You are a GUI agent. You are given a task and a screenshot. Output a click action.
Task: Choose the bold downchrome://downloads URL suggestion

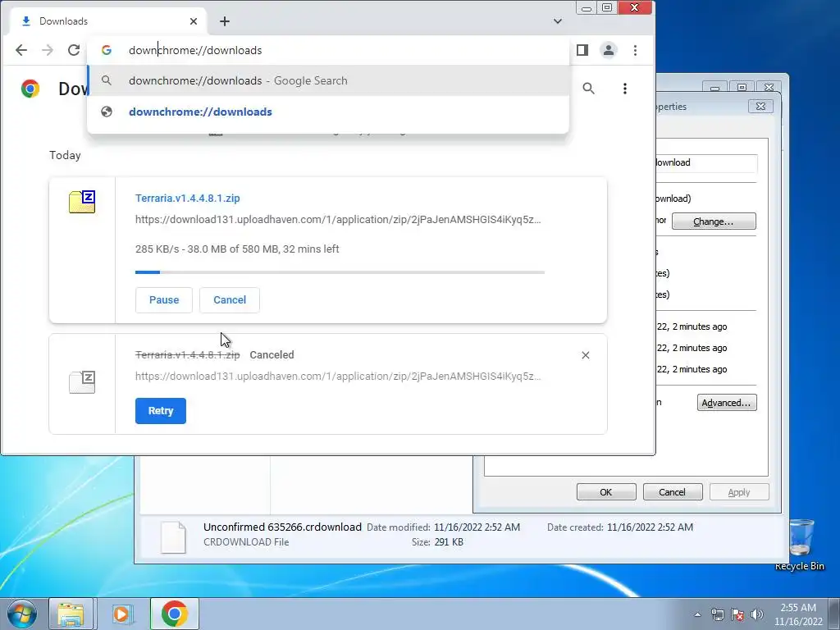(328, 112)
